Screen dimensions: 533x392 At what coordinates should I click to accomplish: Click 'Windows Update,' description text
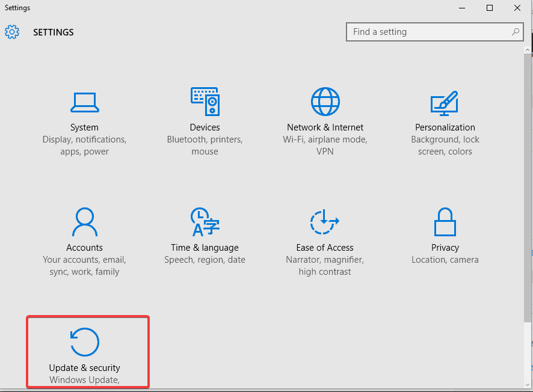tap(84, 380)
